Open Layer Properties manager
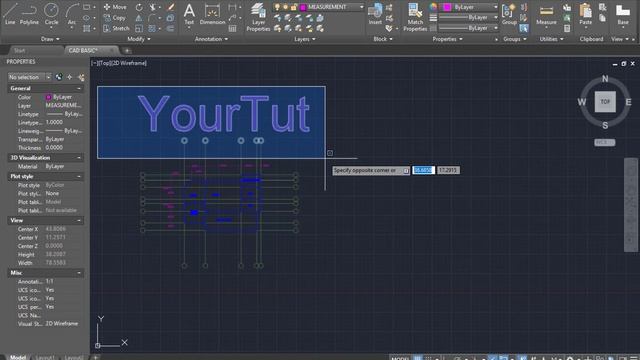 coord(258,16)
